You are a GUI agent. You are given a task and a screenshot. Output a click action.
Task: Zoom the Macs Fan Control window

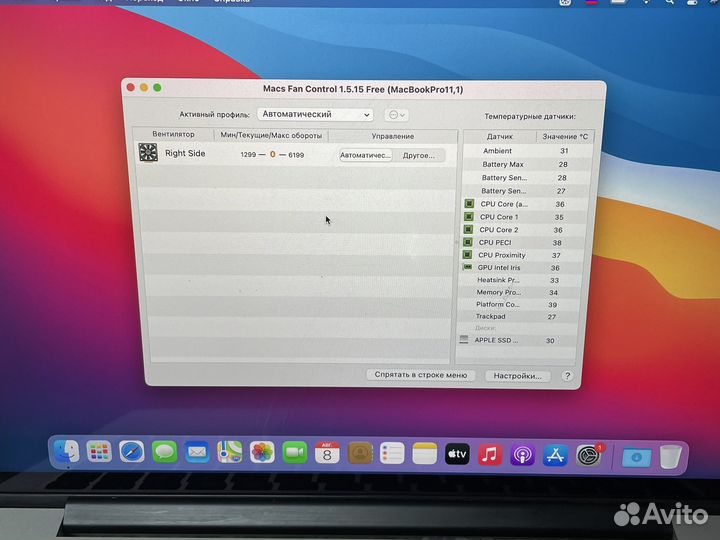coord(157,87)
